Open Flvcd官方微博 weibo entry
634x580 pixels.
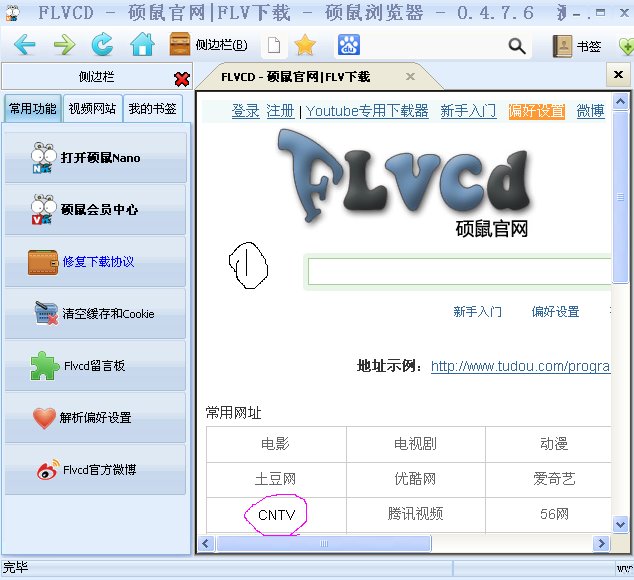point(95,470)
